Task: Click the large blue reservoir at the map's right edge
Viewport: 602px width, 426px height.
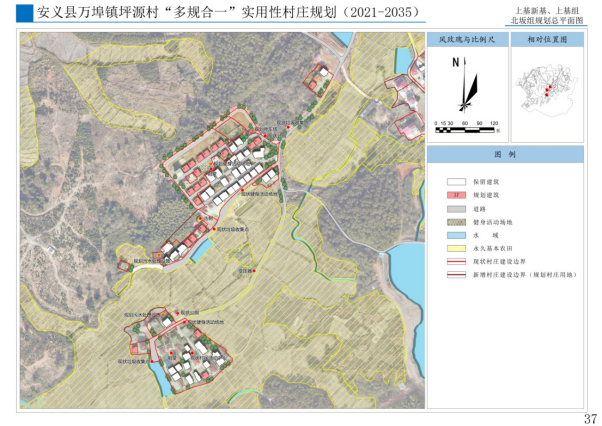Action: 406,267
